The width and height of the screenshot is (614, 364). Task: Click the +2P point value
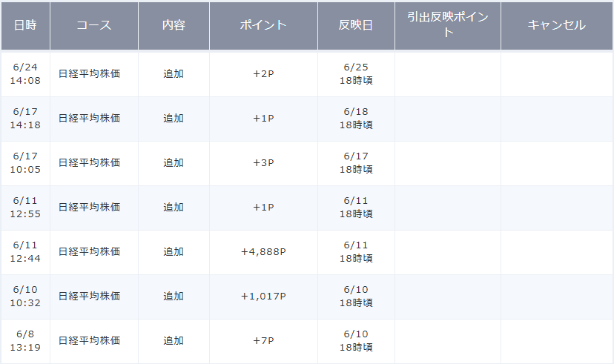[263, 74]
